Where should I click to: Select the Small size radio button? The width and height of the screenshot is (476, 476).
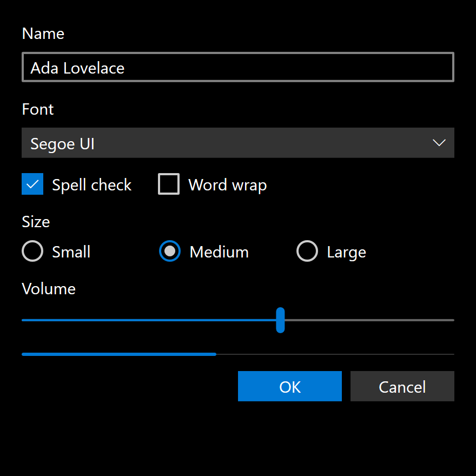(32, 251)
